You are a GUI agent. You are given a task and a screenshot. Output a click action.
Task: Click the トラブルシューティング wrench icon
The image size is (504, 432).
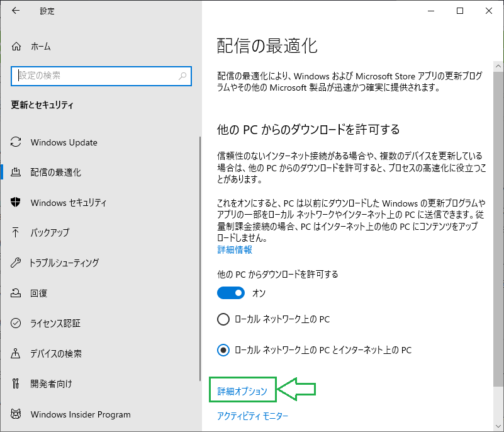pos(16,263)
